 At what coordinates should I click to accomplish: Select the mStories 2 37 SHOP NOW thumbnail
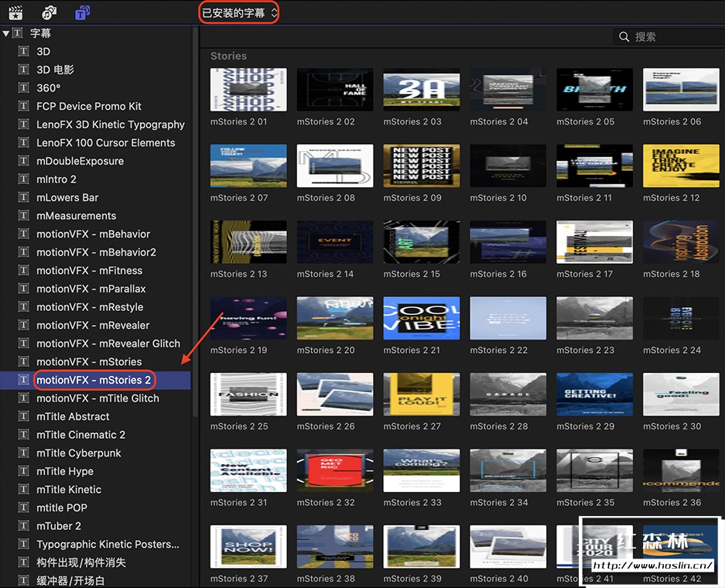click(248, 547)
